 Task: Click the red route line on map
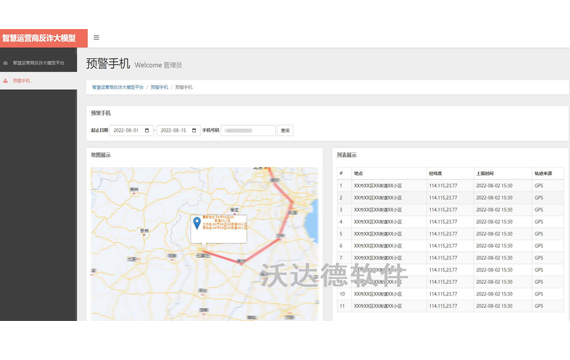pos(260,251)
